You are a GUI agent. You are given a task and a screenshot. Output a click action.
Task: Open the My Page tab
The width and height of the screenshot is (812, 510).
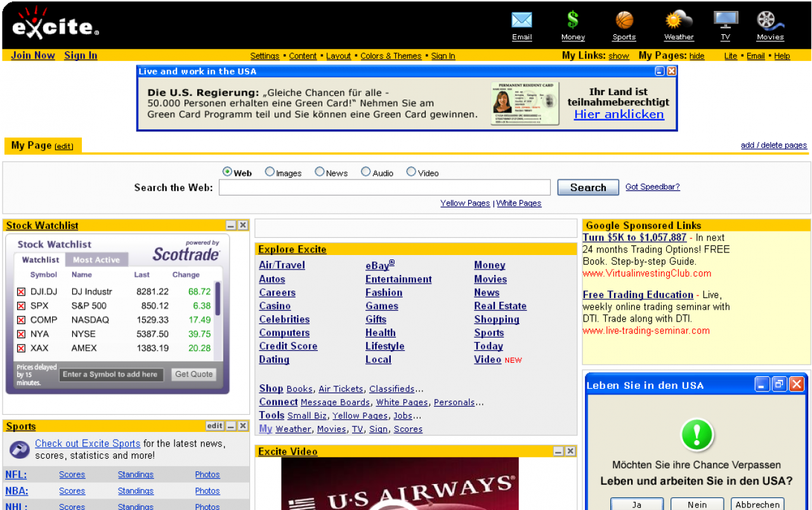[31, 145]
